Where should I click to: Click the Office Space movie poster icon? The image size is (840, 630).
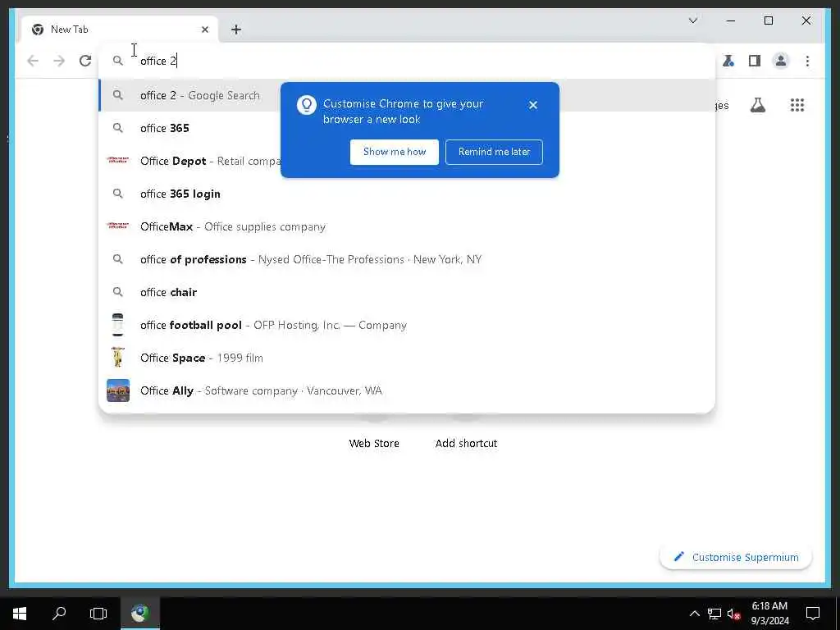point(118,358)
